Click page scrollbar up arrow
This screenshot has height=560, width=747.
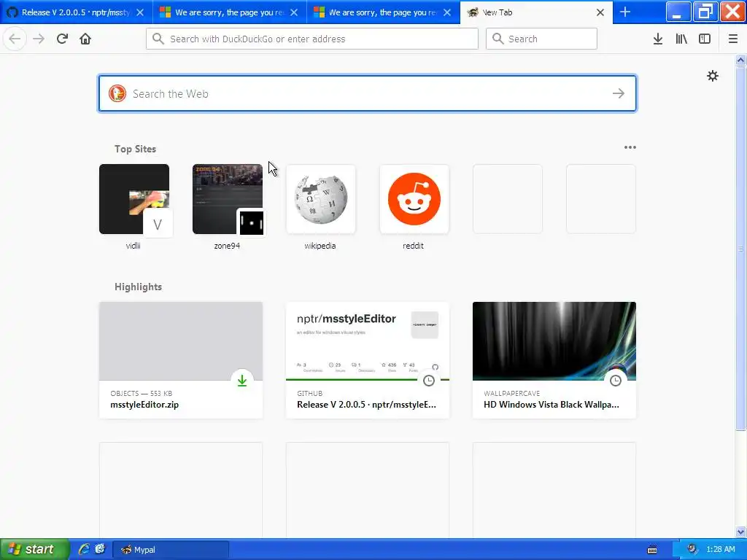(741, 60)
